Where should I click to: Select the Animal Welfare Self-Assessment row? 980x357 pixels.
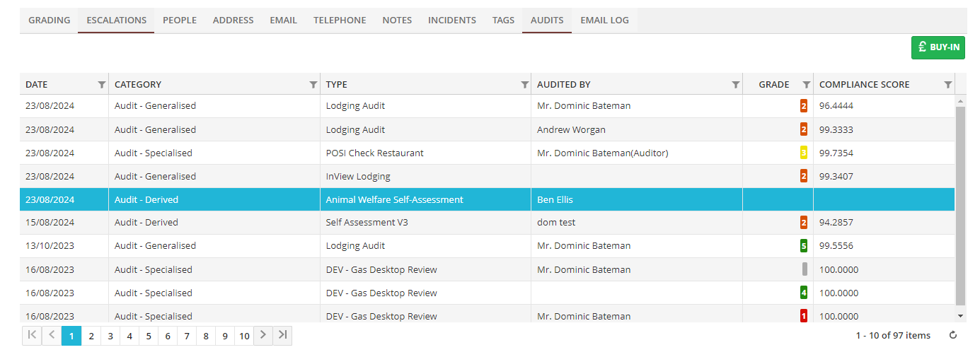click(x=394, y=200)
